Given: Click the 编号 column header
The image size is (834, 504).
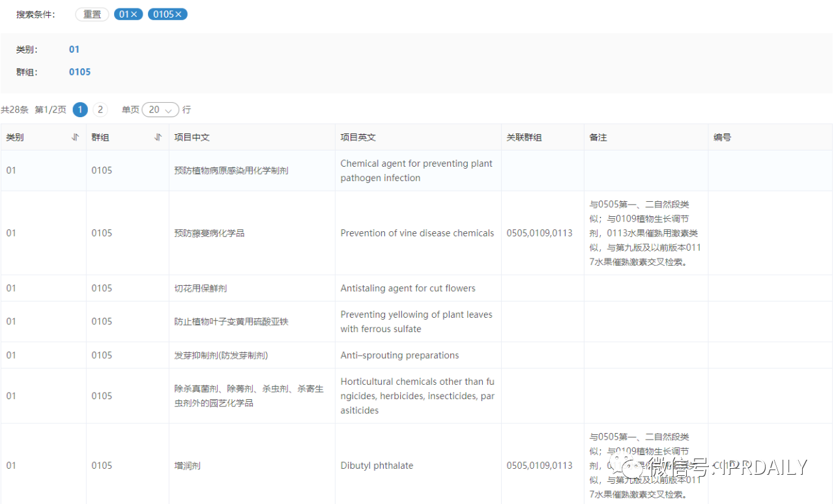Looking at the screenshot, I should (x=770, y=137).
